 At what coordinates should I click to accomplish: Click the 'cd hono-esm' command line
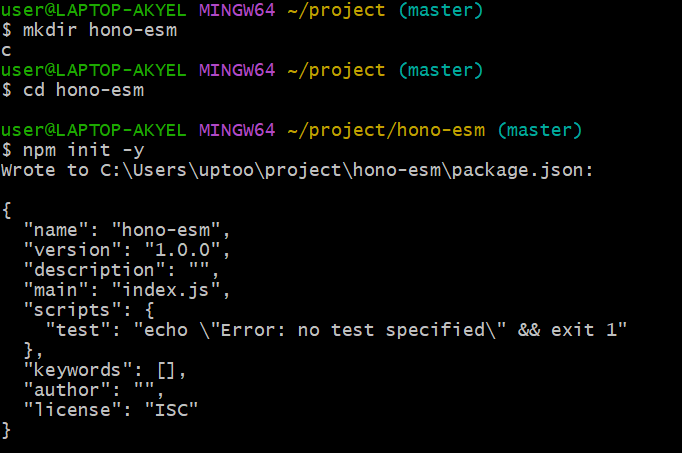tap(83, 90)
